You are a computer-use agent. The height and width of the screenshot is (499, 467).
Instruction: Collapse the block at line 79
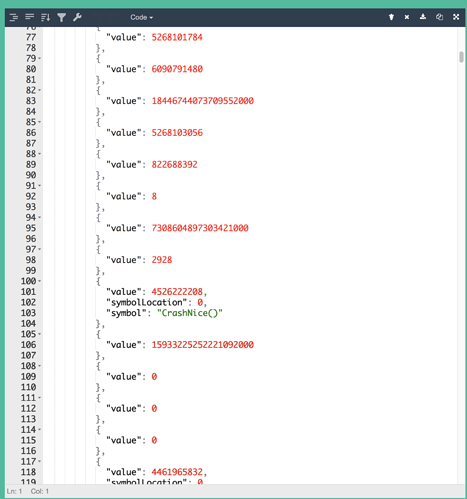(x=40, y=58)
